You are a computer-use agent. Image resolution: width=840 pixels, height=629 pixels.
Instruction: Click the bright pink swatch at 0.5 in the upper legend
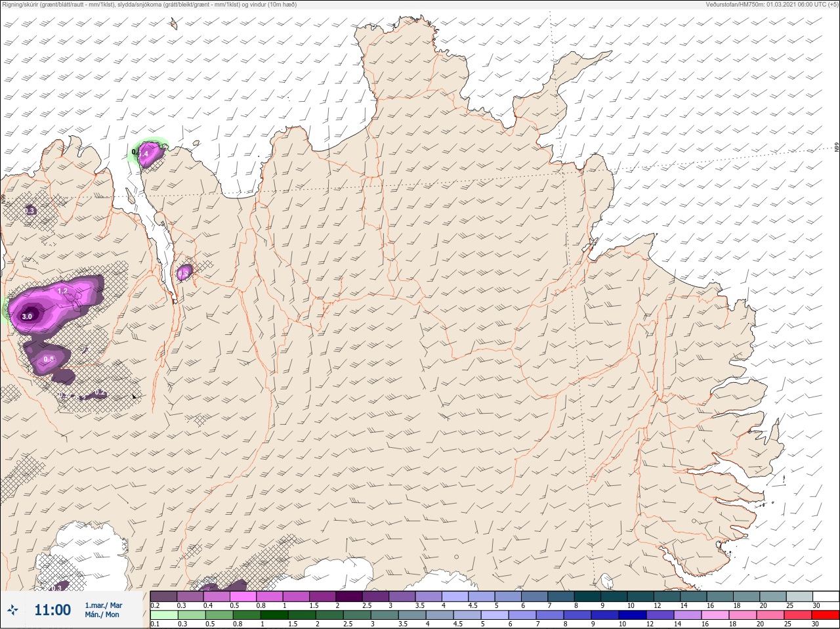[x=243, y=596]
